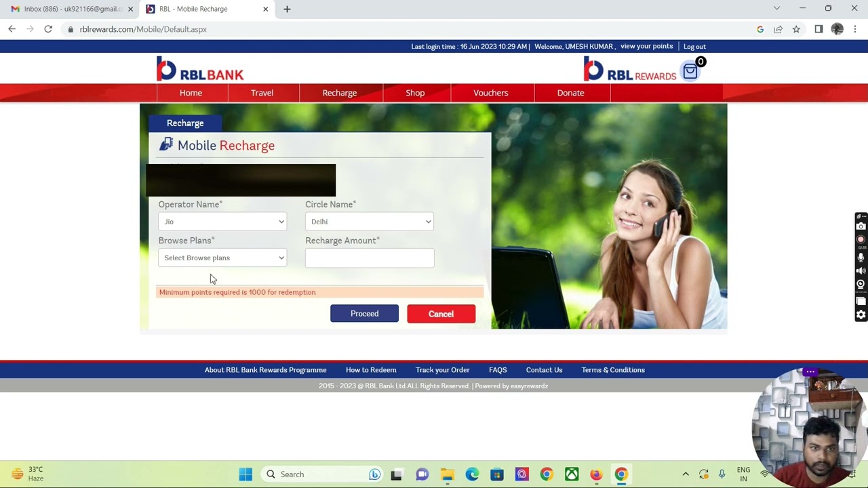Select the Recharge tab above the form

185,123
